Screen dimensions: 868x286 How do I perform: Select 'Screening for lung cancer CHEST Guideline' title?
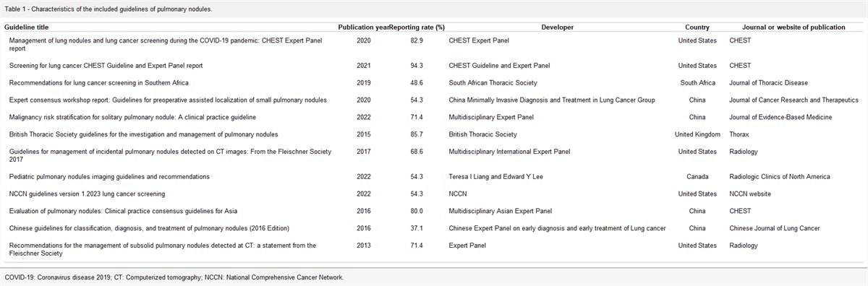point(106,65)
